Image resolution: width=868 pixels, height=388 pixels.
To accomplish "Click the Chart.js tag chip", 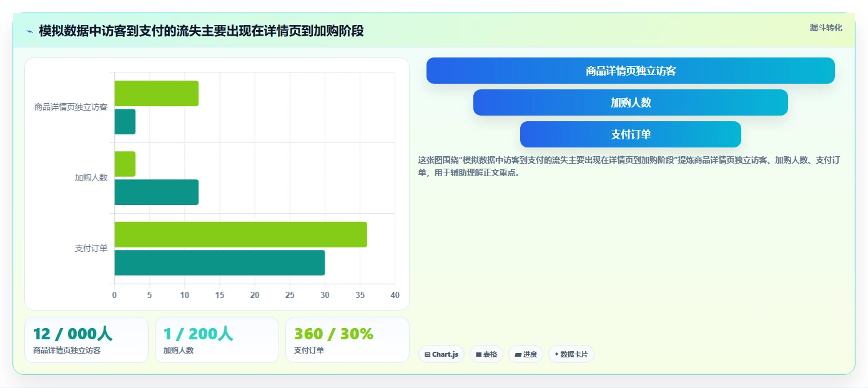I will tap(441, 354).
